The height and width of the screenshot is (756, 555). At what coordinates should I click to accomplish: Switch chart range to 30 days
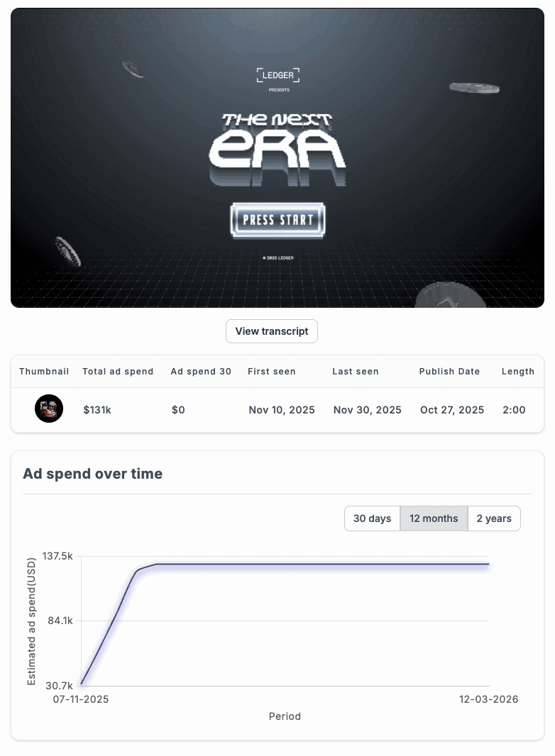(372, 518)
